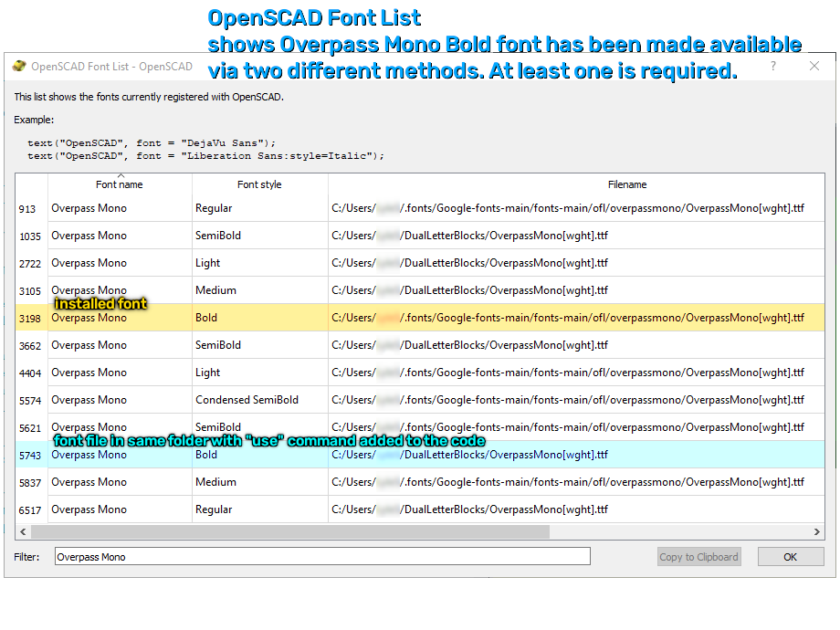Select row 913 Overpass Mono Regular

coord(89,208)
